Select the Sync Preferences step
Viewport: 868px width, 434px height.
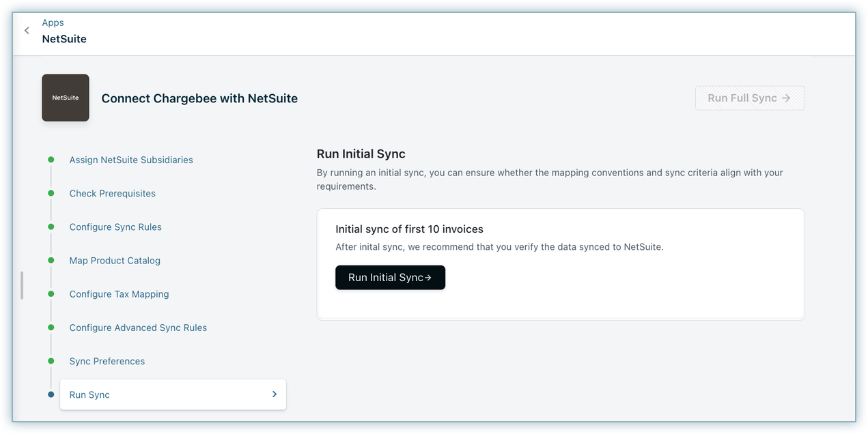click(107, 361)
